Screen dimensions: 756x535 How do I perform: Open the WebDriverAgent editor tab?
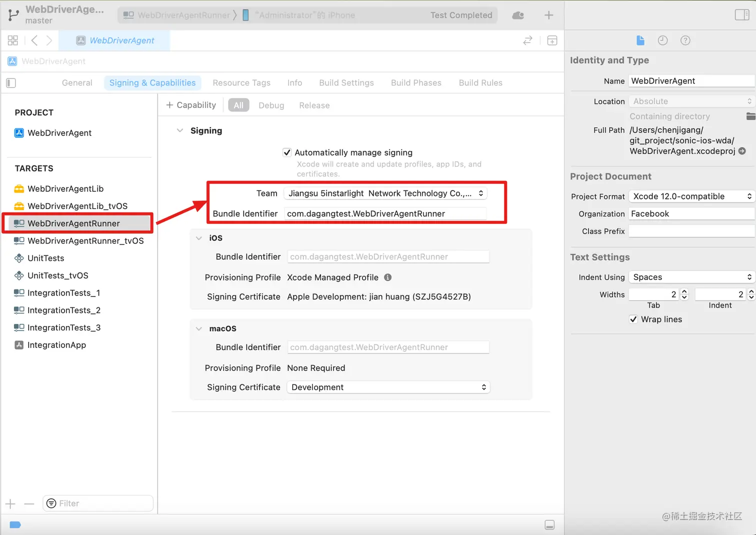(x=114, y=40)
